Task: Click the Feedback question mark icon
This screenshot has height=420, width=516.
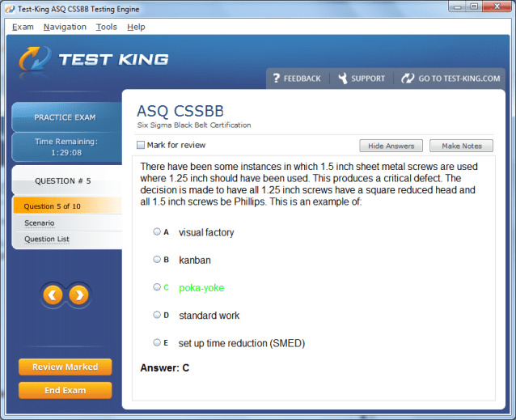Action: (x=276, y=78)
